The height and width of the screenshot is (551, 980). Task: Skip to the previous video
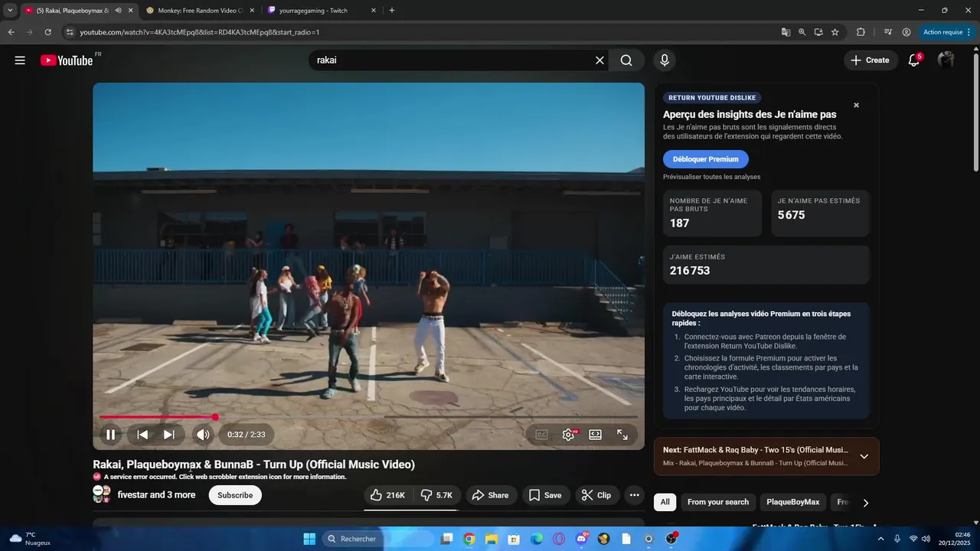click(142, 435)
